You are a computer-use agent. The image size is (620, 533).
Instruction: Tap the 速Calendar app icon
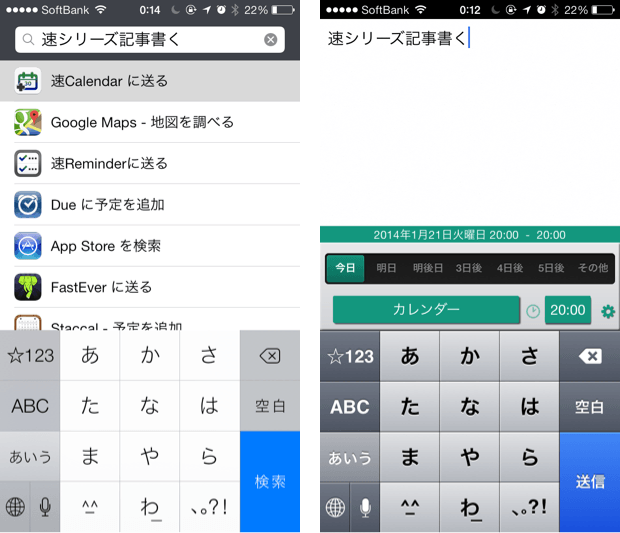point(28,81)
